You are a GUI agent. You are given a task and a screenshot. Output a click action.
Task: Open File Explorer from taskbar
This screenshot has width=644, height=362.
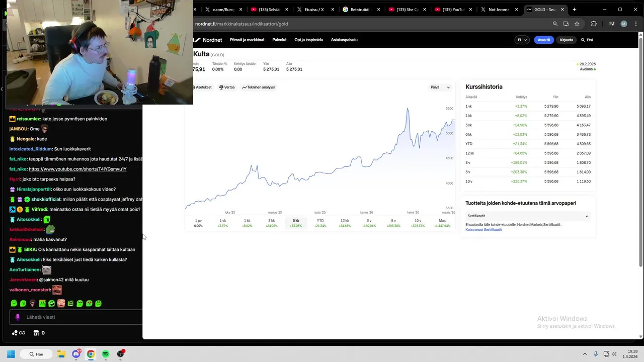coord(61,354)
